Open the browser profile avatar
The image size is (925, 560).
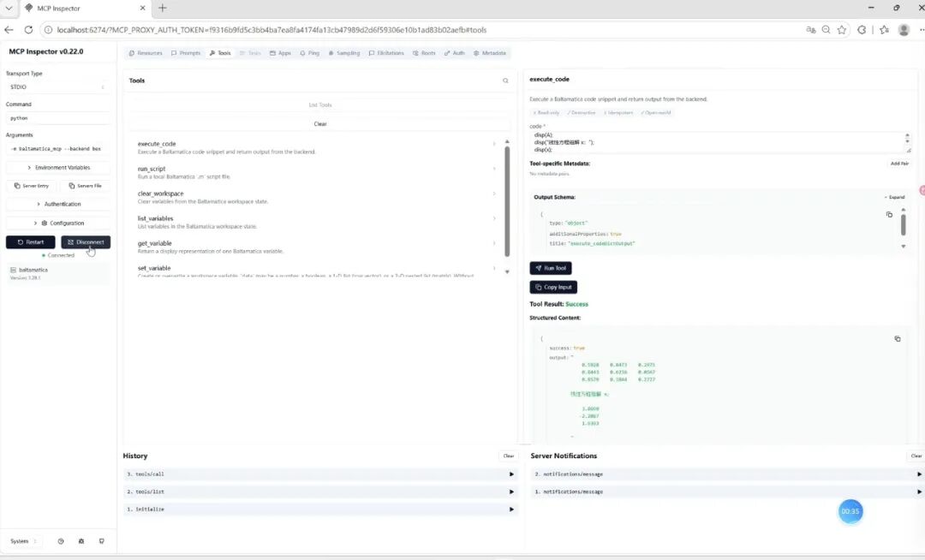904,30
